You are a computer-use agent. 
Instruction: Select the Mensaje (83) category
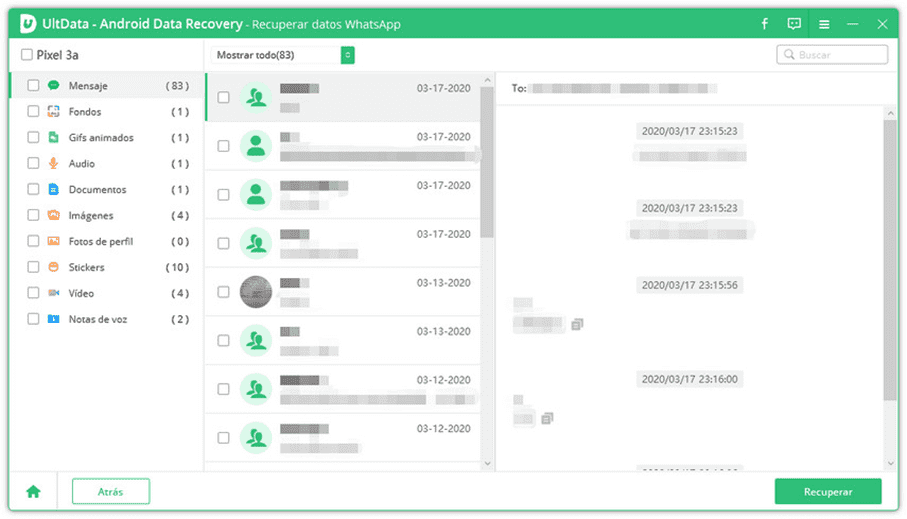pos(107,86)
